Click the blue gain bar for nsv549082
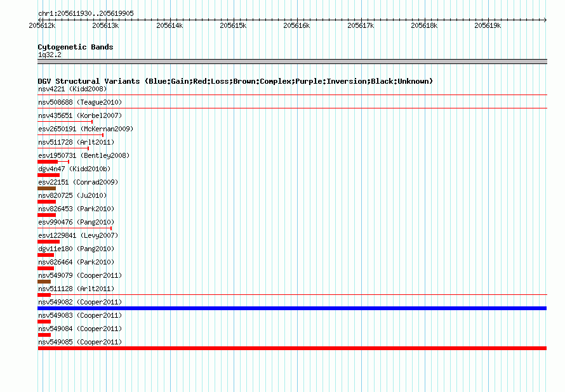 tap(292, 308)
